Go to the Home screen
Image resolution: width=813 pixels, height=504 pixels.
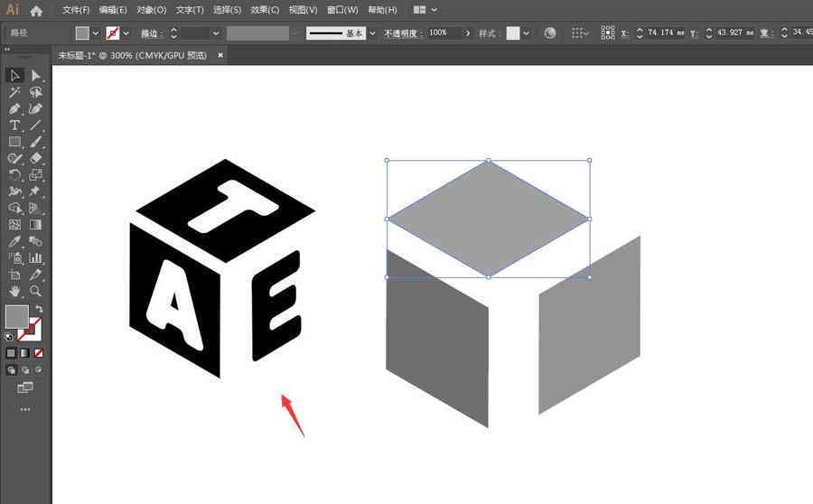(x=36, y=10)
